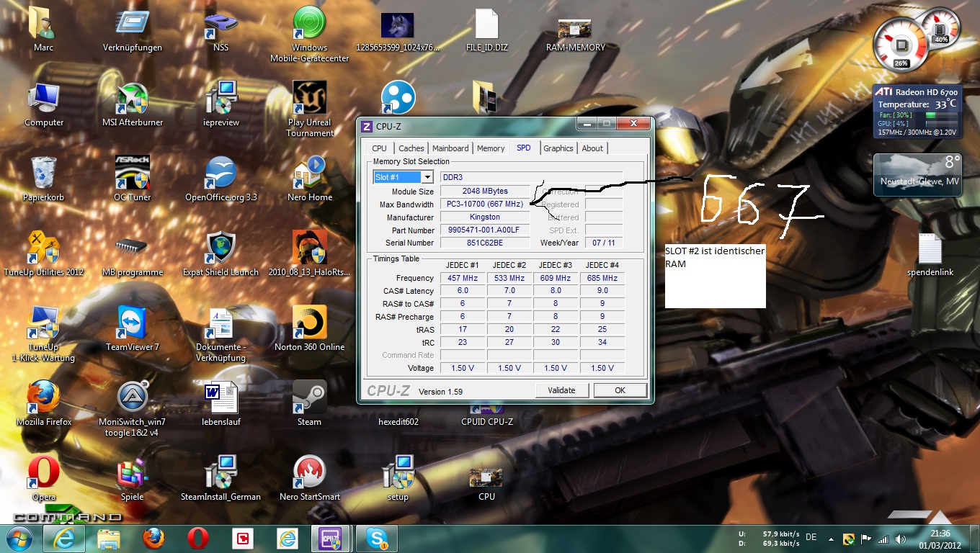980x553 pixels.
Task: Open the Steam desktop shortcut
Action: pos(309,398)
